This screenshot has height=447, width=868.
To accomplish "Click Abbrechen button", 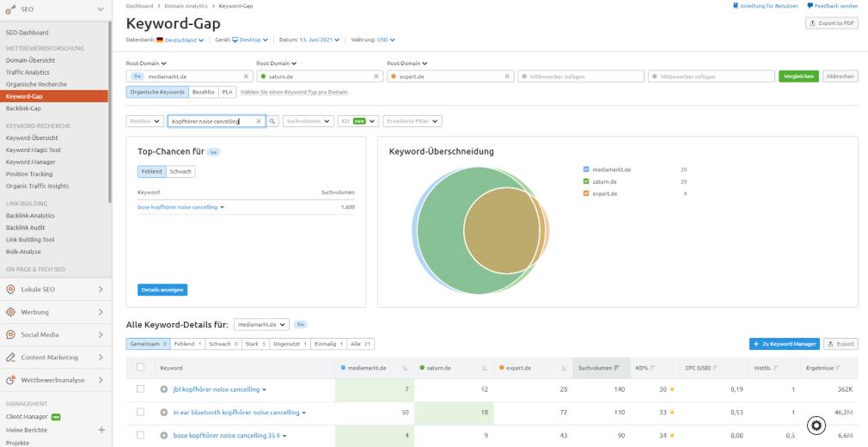I will click(840, 77).
